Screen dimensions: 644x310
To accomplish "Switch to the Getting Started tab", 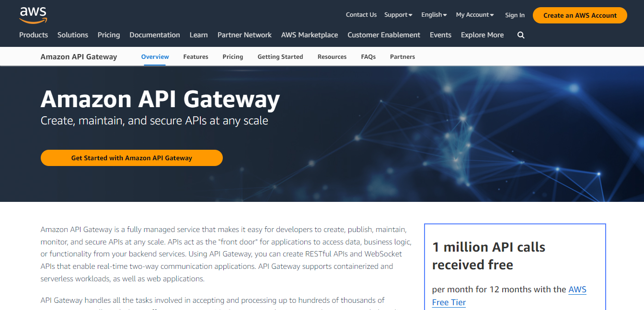I will click(280, 56).
